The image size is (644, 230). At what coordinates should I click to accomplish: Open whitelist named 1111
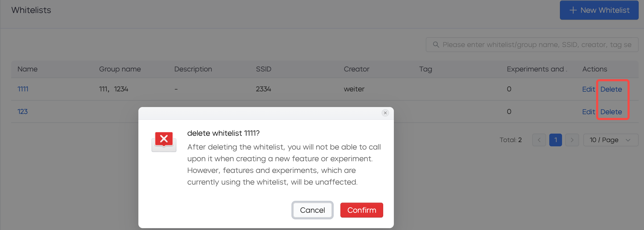[x=23, y=89]
